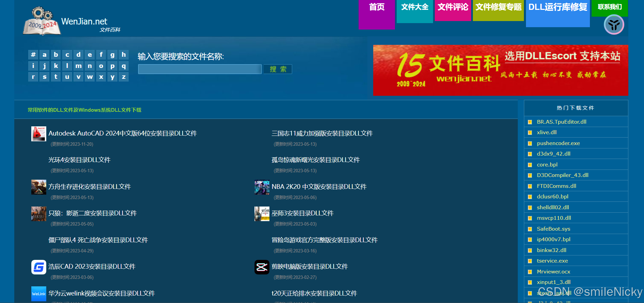Browse files starting with letter g
Image resolution: width=644 pixels, height=303 pixels.
point(112,55)
